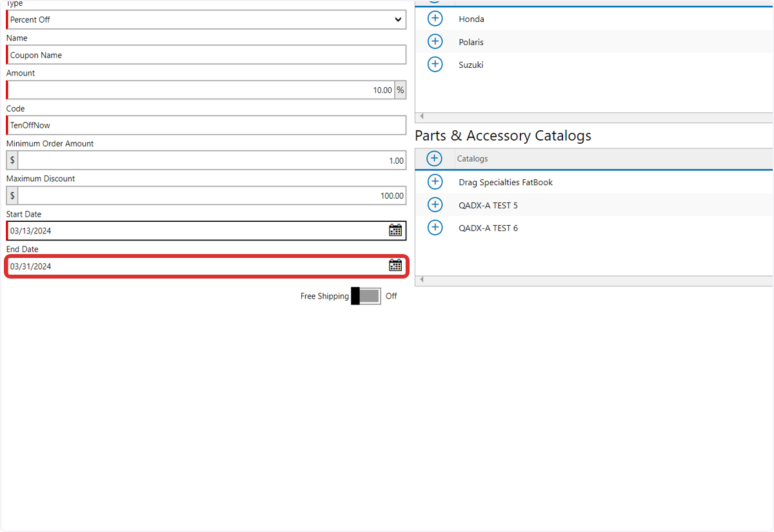Click the plus icon next to Polaris
The width and height of the screenshot is (774, 532).
pos(435,42)
